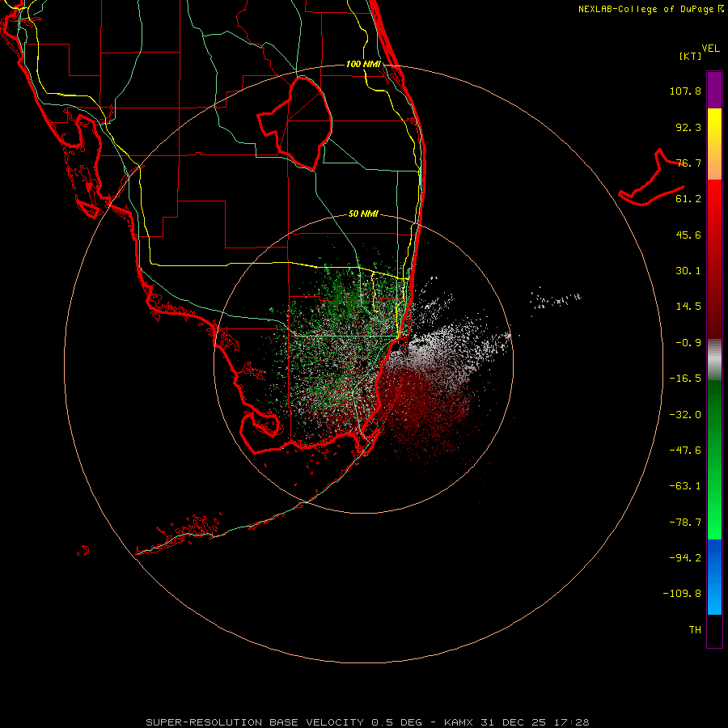Click the -16.5 legend value

point(685,379)
